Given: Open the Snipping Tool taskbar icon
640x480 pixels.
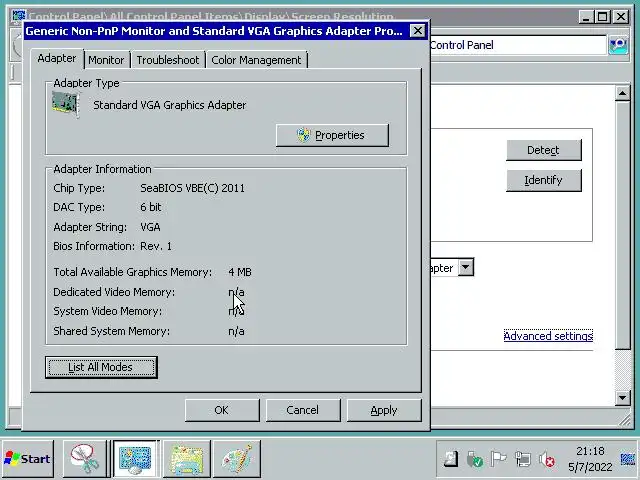Looking at the screenshot, I should [84, 458].
